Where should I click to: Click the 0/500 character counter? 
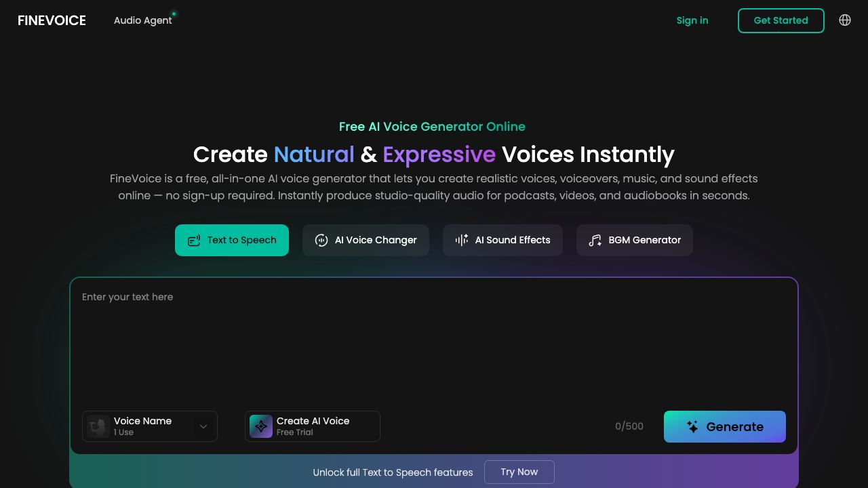point(629,426)
